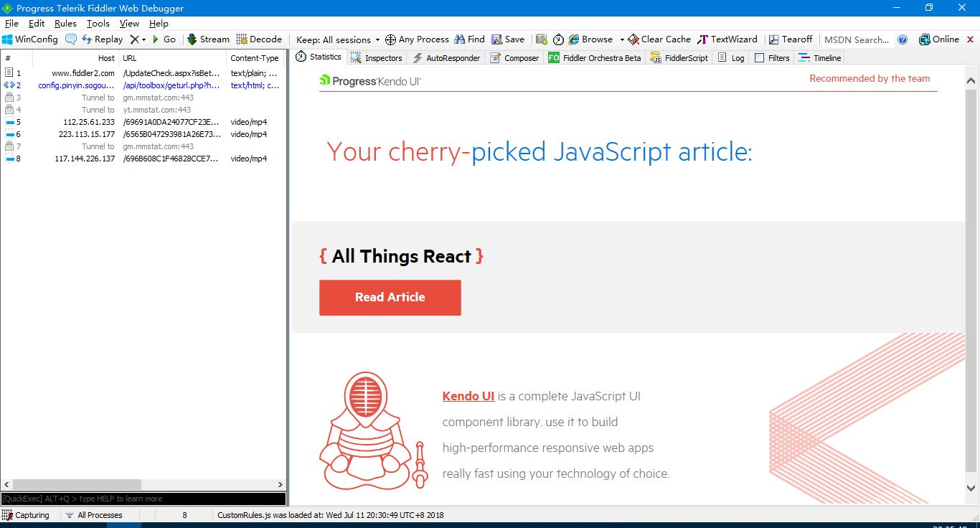This screenshot has height=528, width=980.
Task: Click the camera screenshot icon
Action: 542,39
